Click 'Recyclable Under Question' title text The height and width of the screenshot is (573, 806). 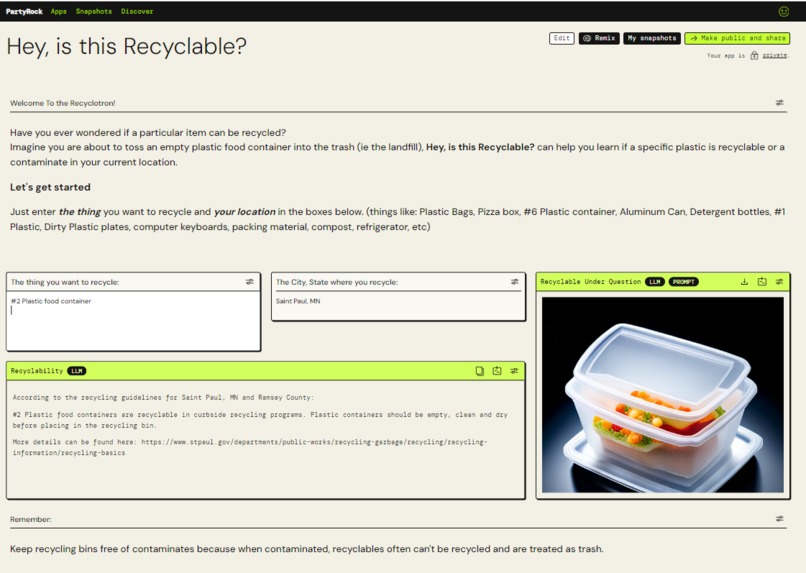(x=591, y=282)
